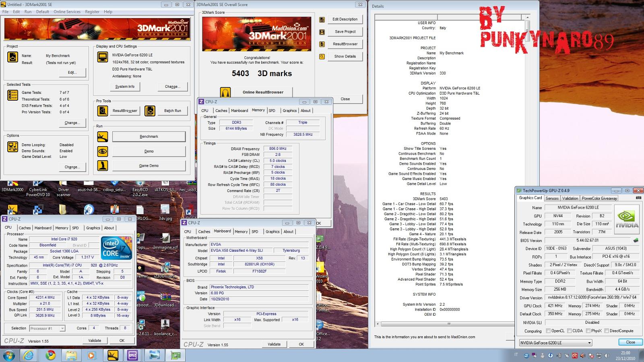Click the GPU-Z screenshot camera icon
The height and width of the screenshot is (362, 644).
coord(638,198)
